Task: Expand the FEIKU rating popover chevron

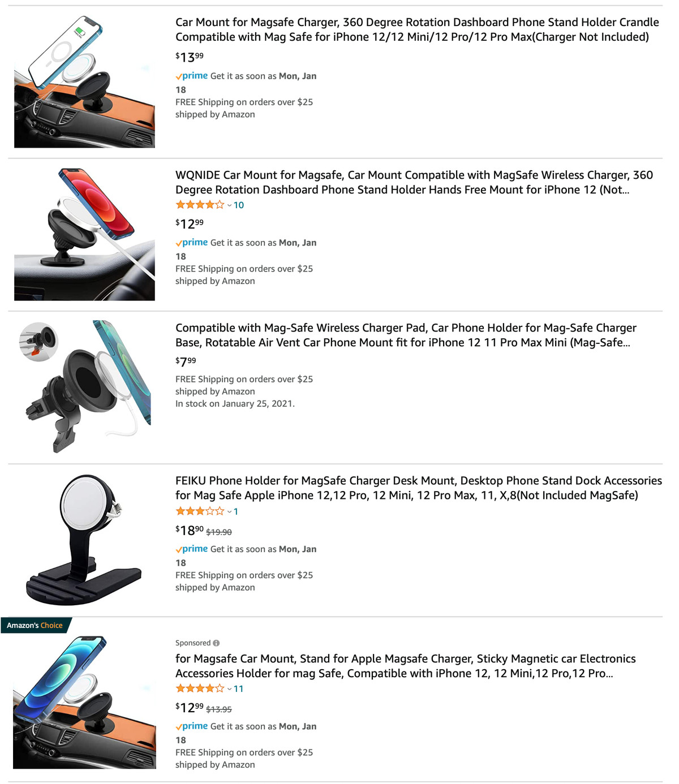Action: (x=229, y=512)
